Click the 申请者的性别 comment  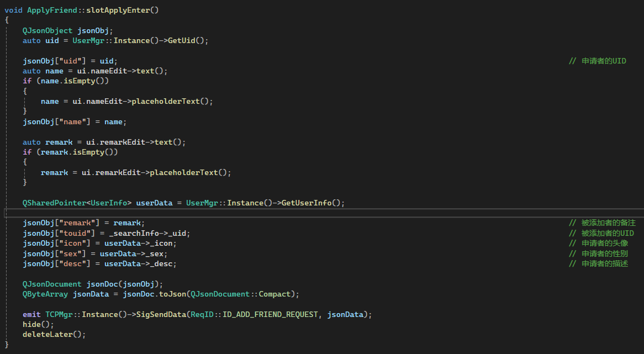click(598, 253)
